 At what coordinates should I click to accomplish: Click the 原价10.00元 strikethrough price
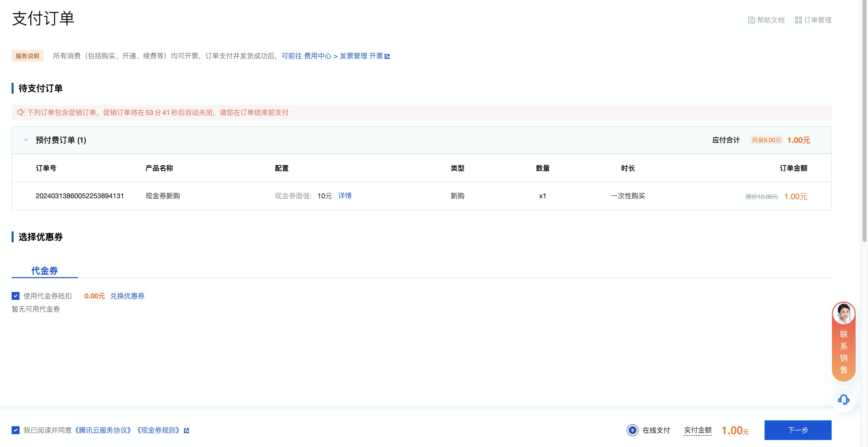762,197
